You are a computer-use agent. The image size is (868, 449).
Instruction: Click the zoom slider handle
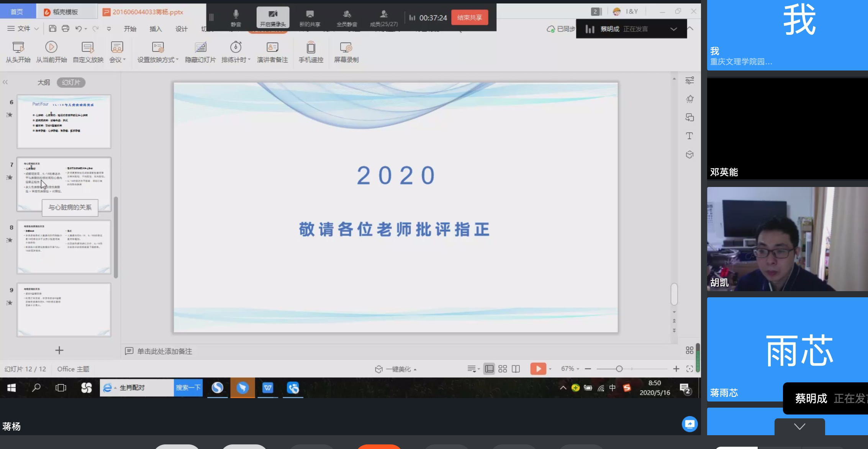(619, 369)
